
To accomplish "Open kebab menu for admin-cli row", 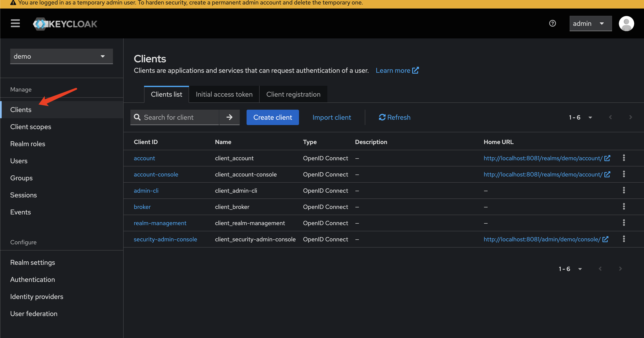I will [x=624, y=191].
